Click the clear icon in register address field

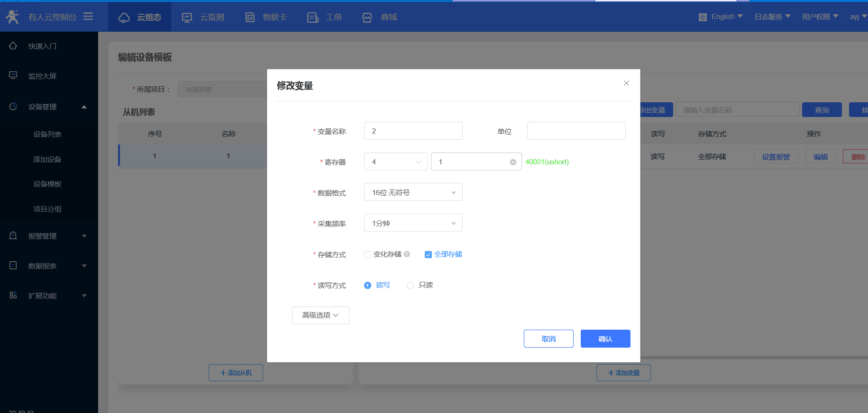pyautogui.click(x=513, y=162)
